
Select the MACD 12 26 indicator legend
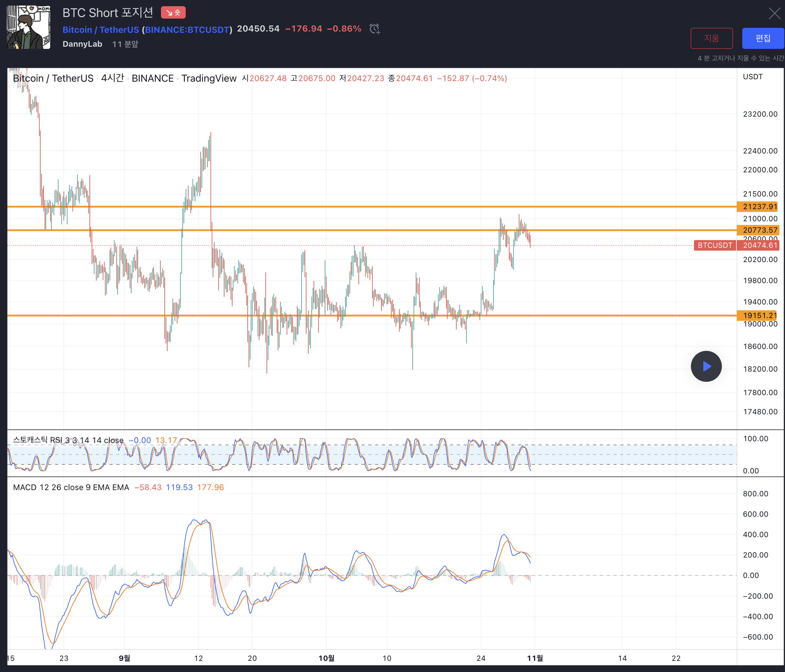coord(71,487)
